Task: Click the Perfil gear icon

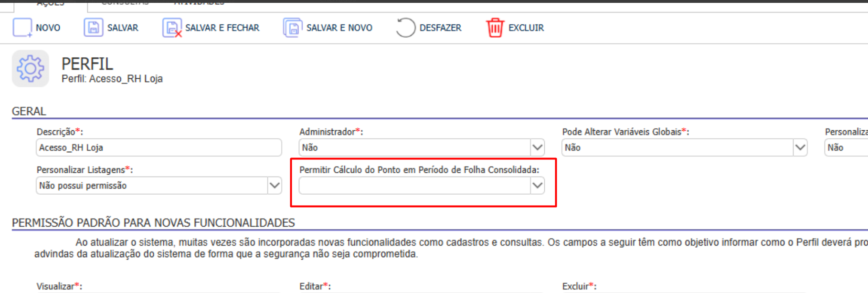Action: (31, 69)
